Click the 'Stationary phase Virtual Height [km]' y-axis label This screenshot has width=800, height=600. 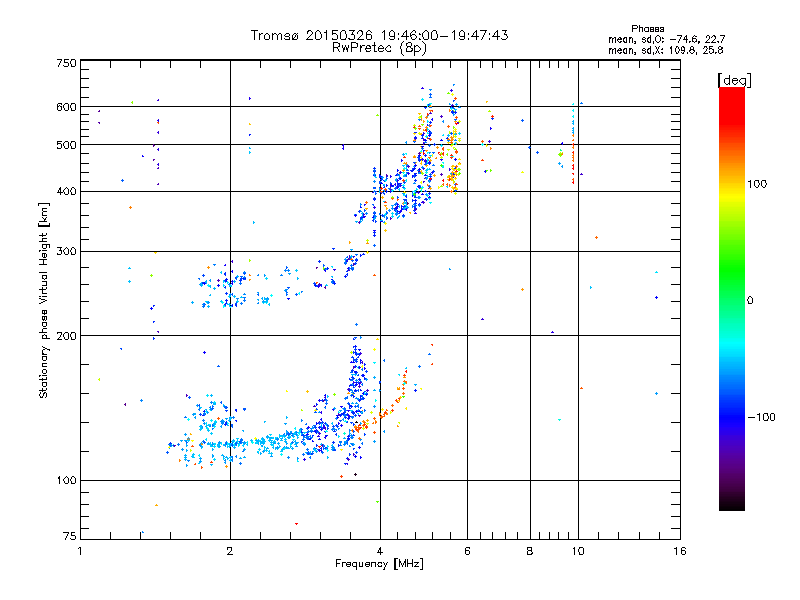click(x=44, y=300)
